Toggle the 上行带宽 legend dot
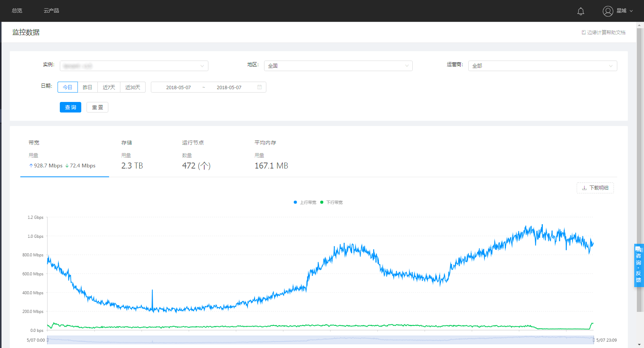 295,202
